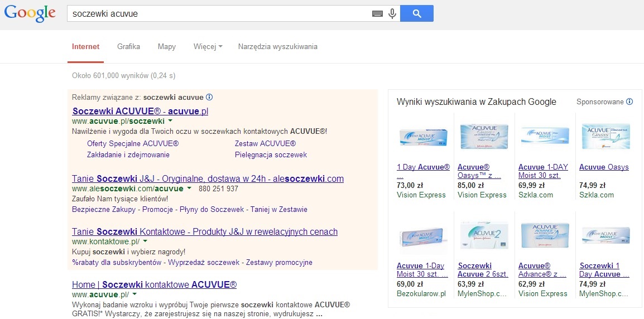Click 'Około 601,000 wyników' result count text
The image size is (644, 319).
[x=110, y=75]
